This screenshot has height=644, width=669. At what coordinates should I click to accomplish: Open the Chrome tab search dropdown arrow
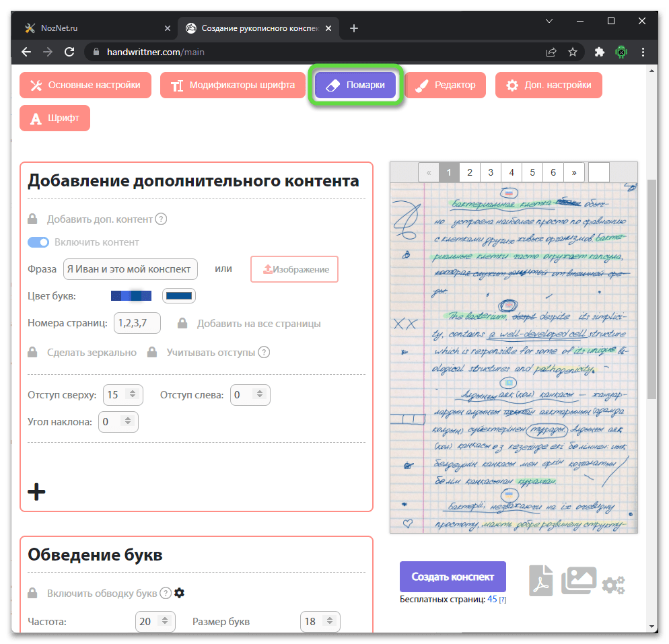pyautogui.click(x=549, y=21)
